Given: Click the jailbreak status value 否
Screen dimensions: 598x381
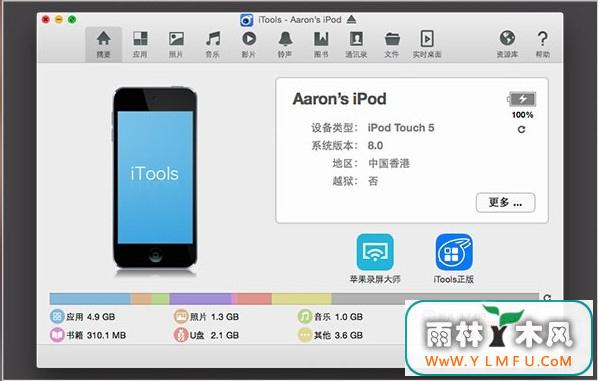Looking at the screenshot, I should click(373, 181).
